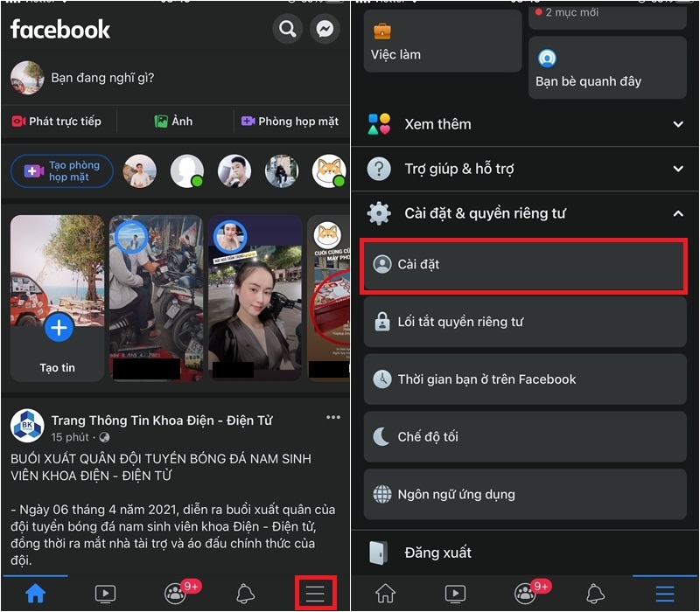Tap the fox avatar in rooms row
This screenshot has width=700, height=612.
(329, 170)
